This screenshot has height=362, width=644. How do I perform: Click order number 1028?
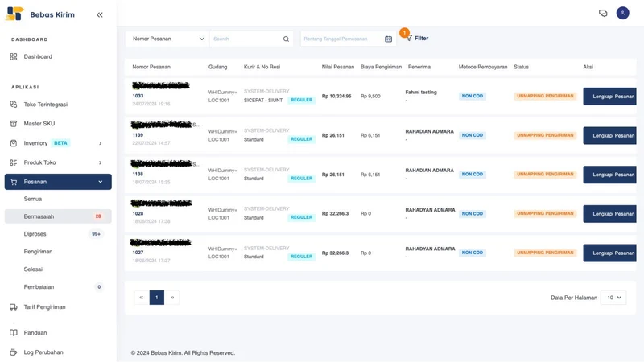pos(138,213)
